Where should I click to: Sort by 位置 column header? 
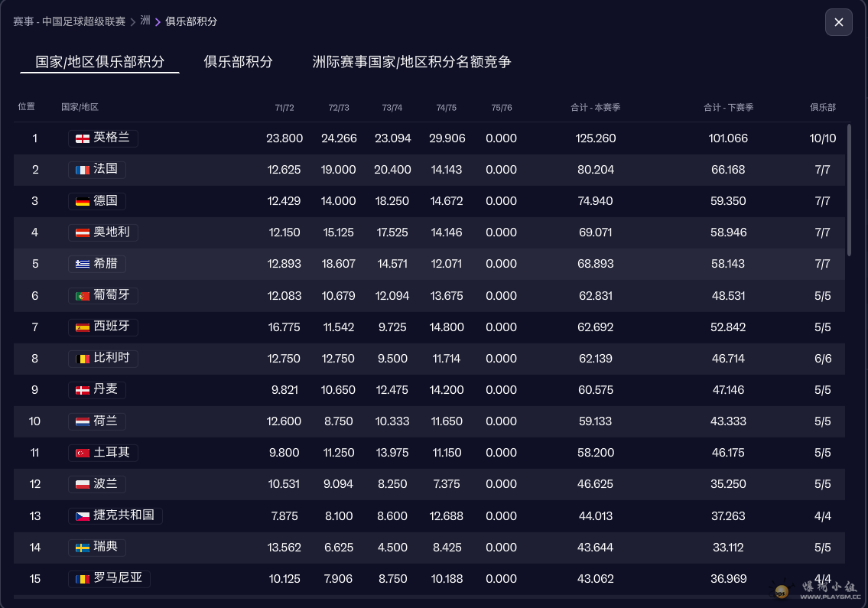(x=27, y=107)
